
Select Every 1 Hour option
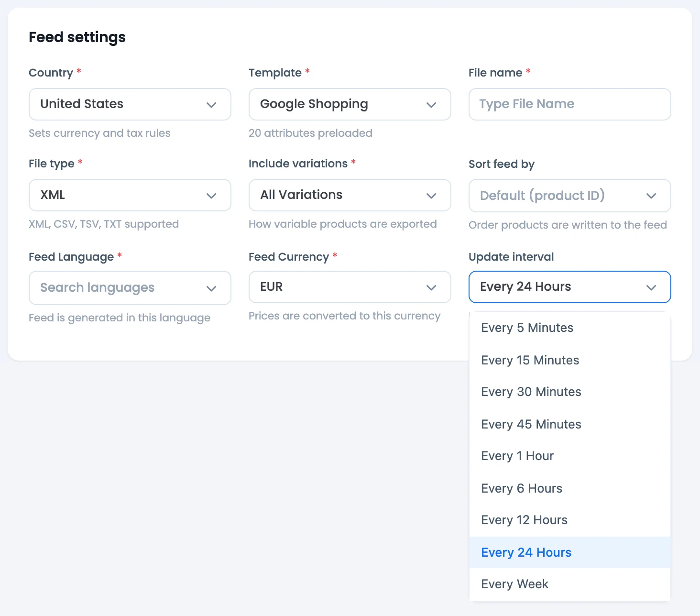pyautogui.click(x=569, y=456)
